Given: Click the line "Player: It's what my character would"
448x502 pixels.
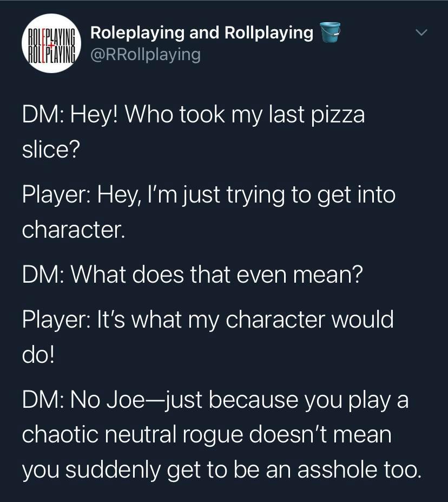Looking at the screenshot, I should pos(208,320).
